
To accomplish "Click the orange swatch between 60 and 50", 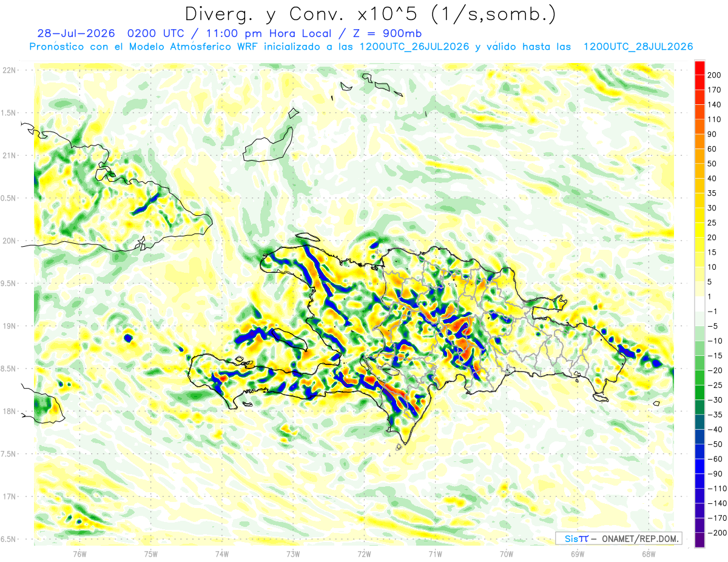I will [x=699, y=156].
